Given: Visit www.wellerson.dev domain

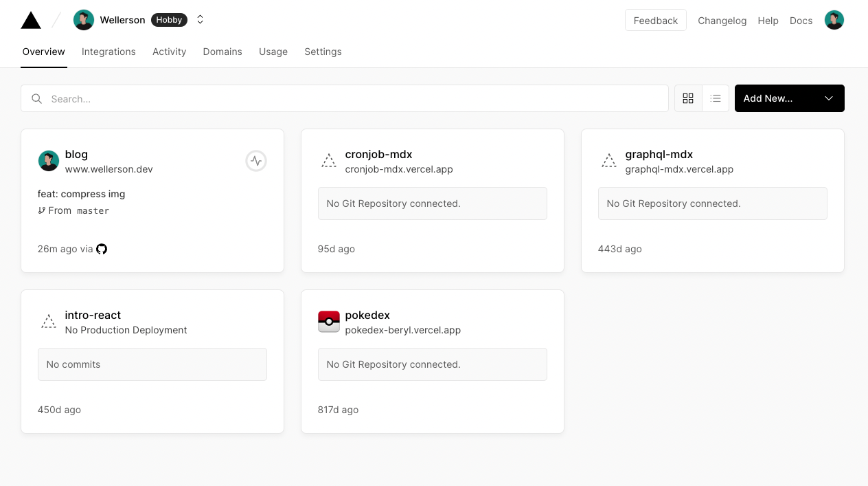Looking at the screenshot, I should point(109,169).
